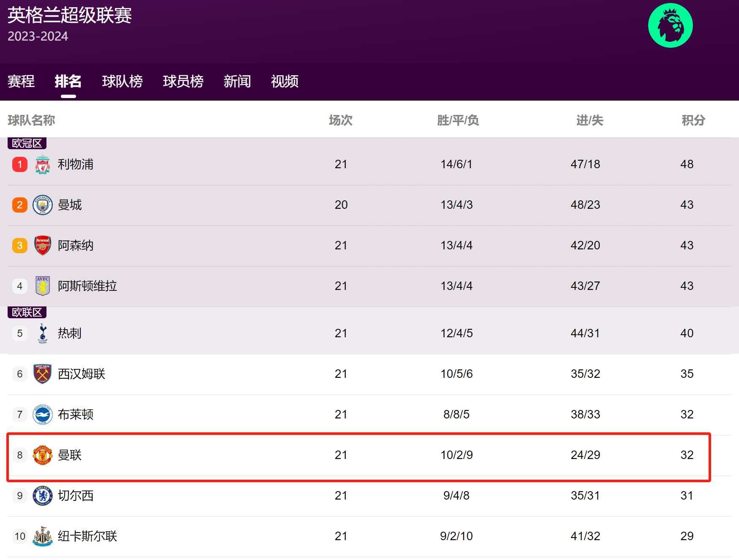The height and width of the screenshot is (560, 739).
Task: Open team 热刺
Action: [x=70, y=333]
